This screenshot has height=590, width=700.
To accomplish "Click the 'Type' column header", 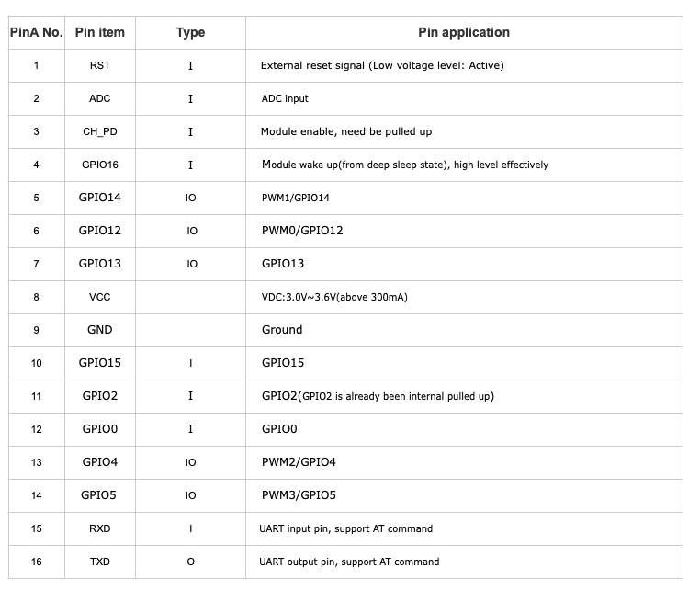I will click(x=190, y=32).
